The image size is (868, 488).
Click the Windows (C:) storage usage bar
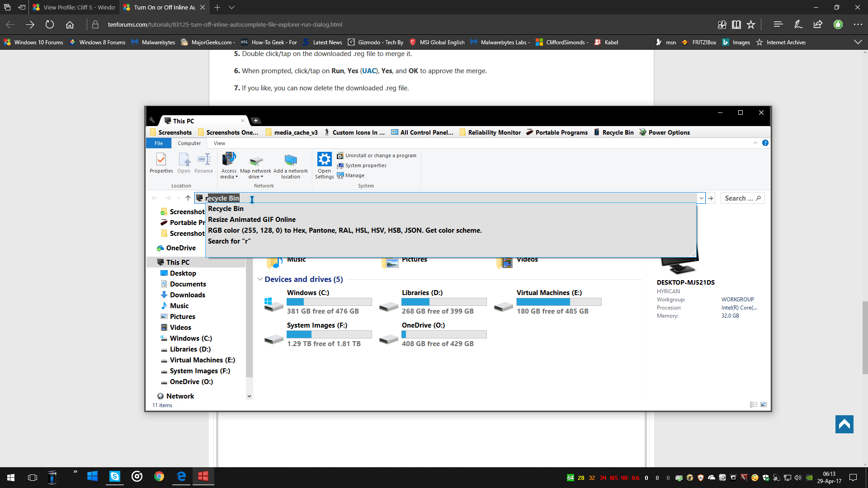click(x=329, y=301)
